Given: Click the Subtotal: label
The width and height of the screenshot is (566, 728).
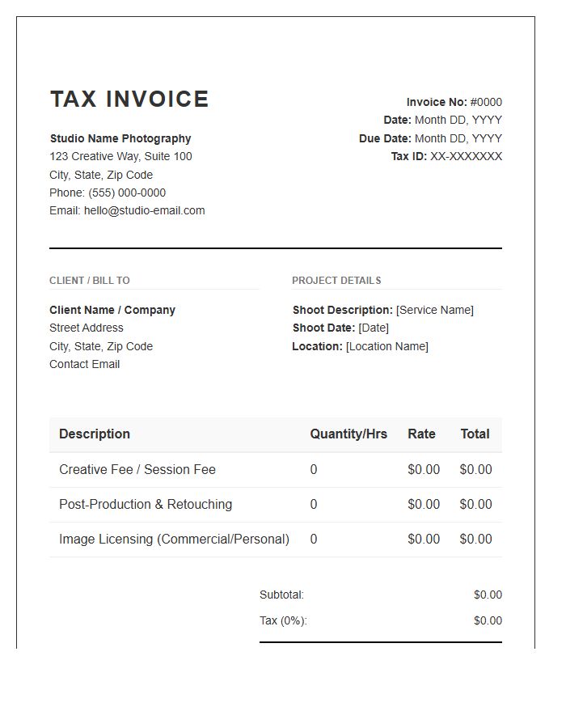Looking at the screenshot, I should pos(281,595).
